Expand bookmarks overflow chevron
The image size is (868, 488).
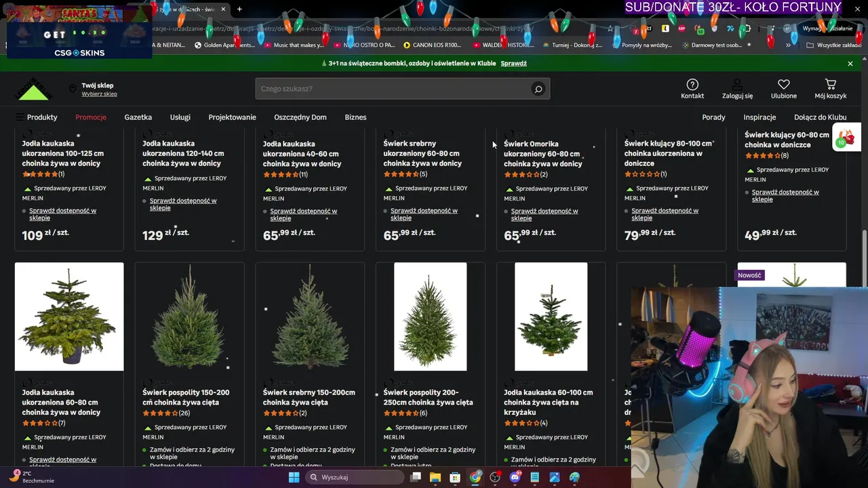tap(788, 45)
